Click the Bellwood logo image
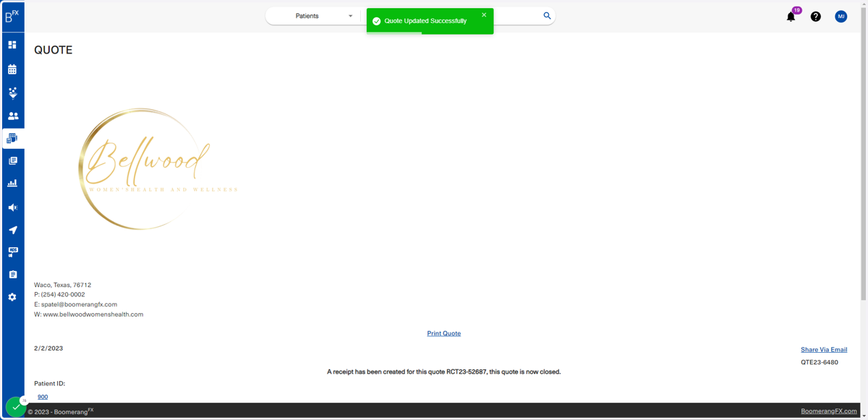Screen dimensions: 868x420 point(157,169)
